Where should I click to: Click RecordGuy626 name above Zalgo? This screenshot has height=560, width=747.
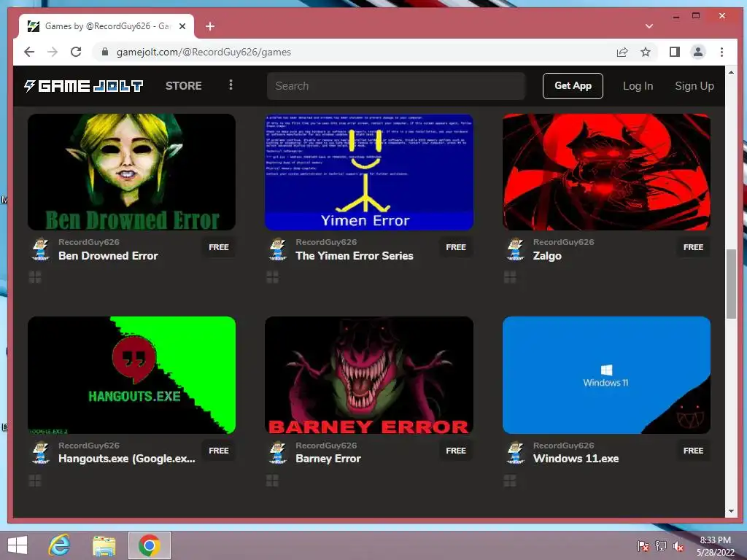(564, 242)
